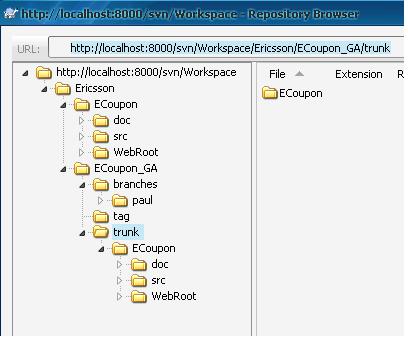Screen dimensions: 408x364
Task: Click the branches folder icon
Action: coord(101,185)
